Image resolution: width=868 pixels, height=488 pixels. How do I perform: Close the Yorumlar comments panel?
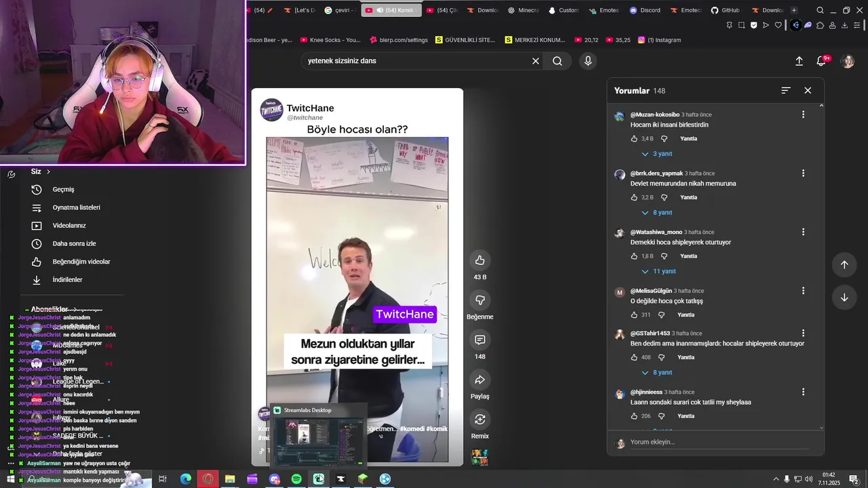(808, 90)
